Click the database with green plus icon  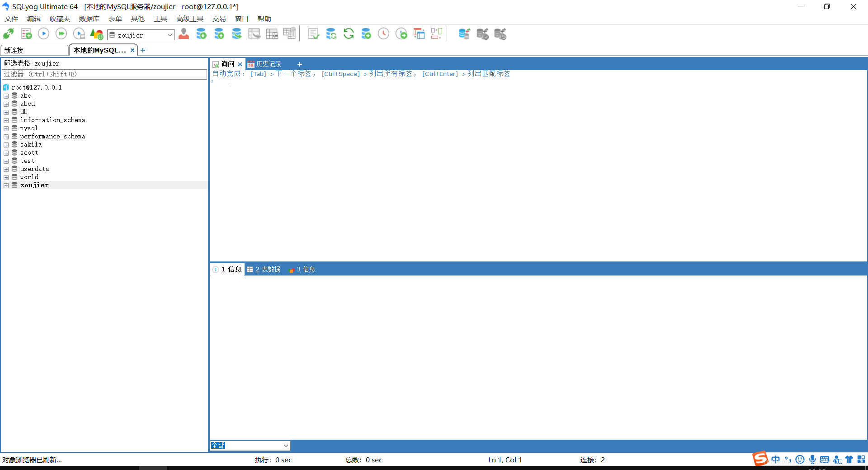click(367, 34)
